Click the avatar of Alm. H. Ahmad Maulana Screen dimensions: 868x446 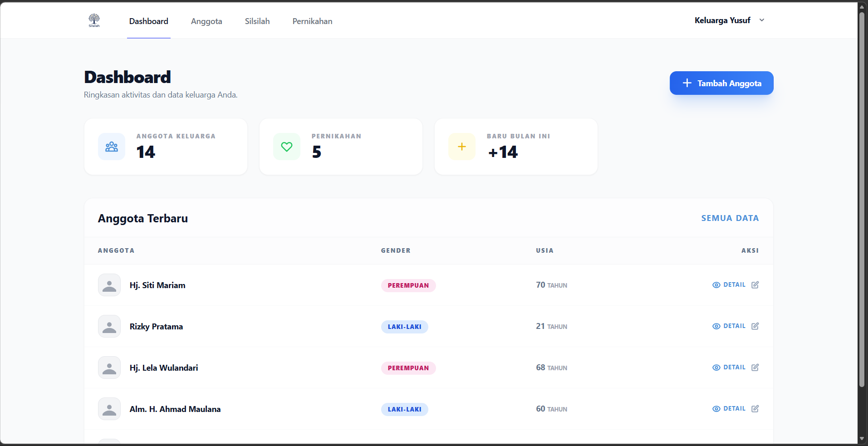[x=109, y=409]
